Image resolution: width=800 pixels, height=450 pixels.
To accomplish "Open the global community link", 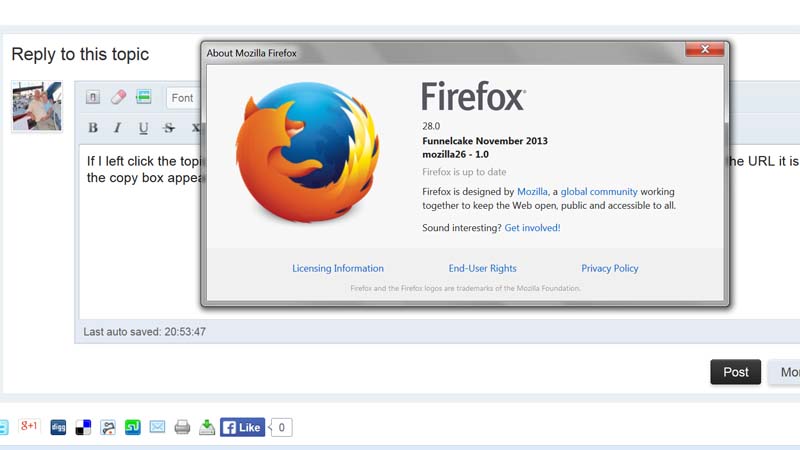I will [599, 191].
